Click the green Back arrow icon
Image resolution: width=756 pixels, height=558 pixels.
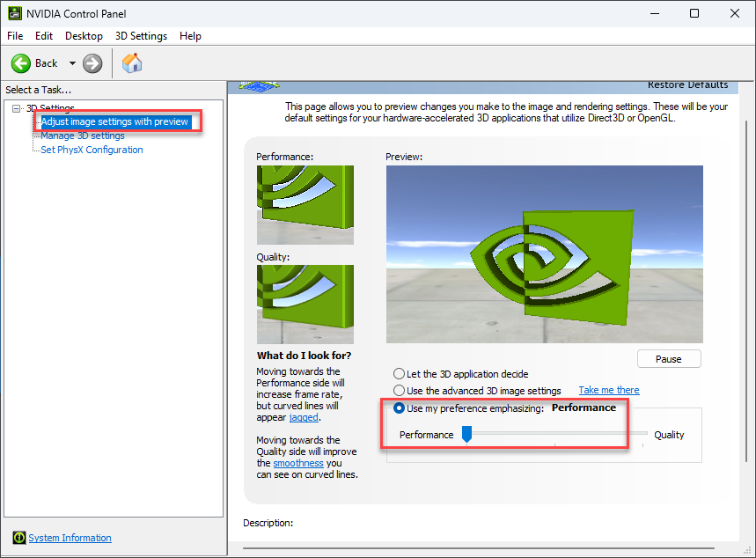[21, 63]
